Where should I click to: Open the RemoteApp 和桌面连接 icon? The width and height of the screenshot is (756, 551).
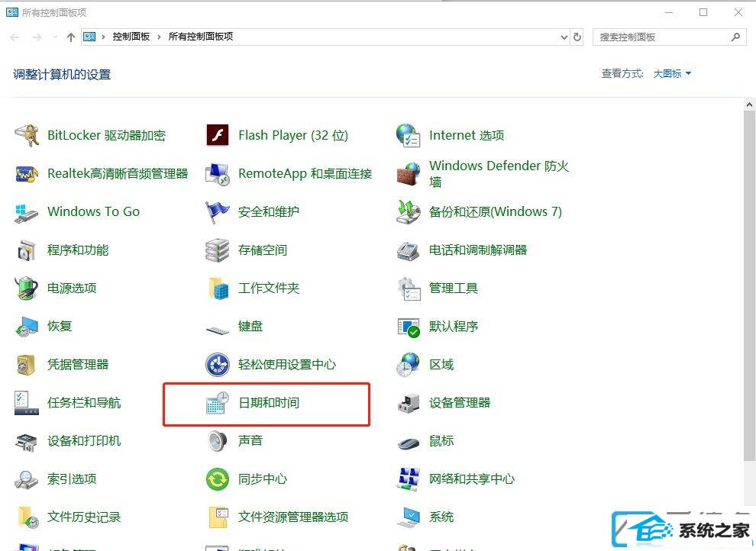[x=218, y=174]
